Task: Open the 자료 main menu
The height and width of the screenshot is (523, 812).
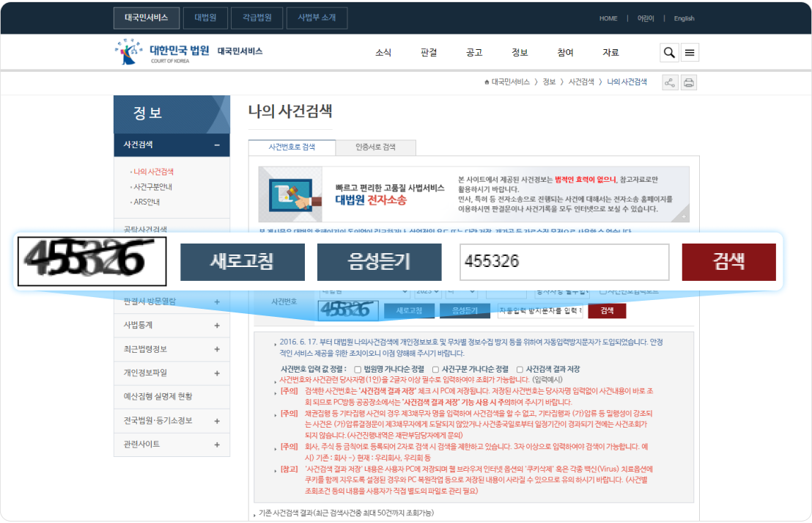Action: coord(611,52)
